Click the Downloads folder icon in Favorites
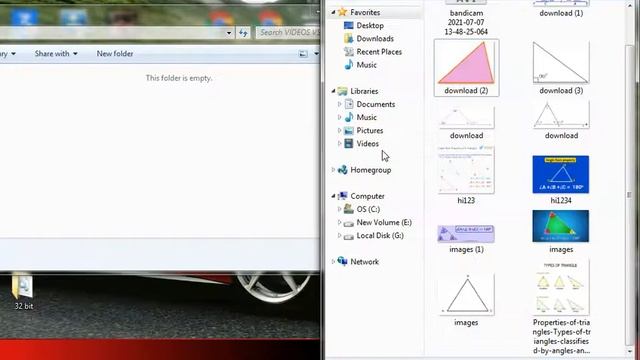 (x=349, y=38)
